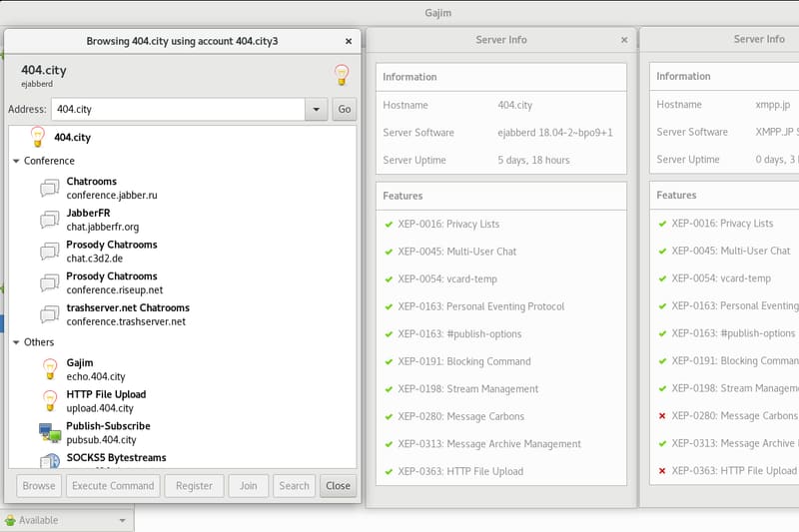Click XEP-0163: Personal Eventing Protocol in 404.city info
Viewport: 799px width, 532px height.
tap(481, 306)
